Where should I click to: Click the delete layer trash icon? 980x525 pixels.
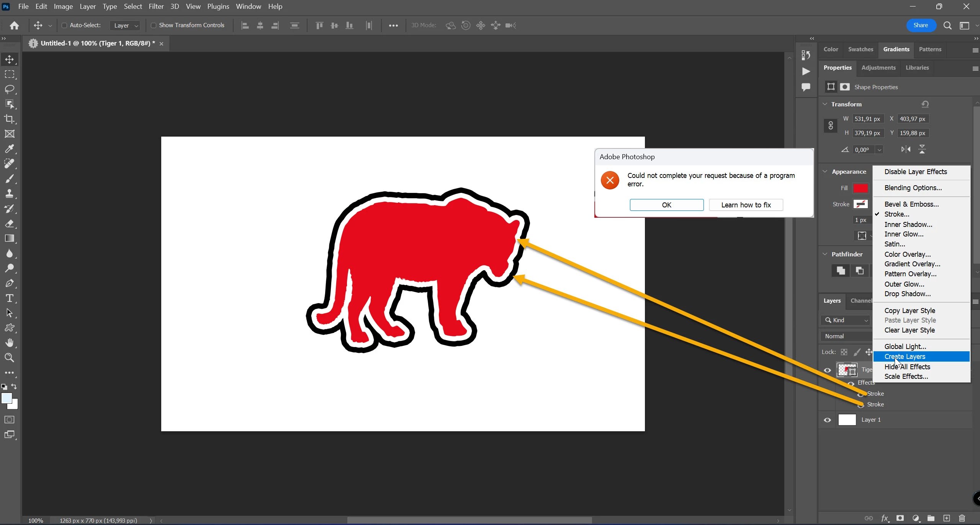point(962,518)
